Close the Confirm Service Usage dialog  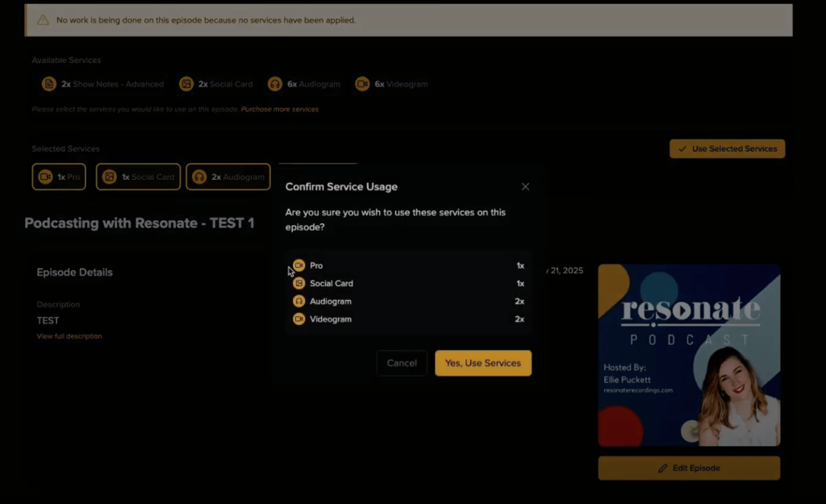tap(525, 186)
